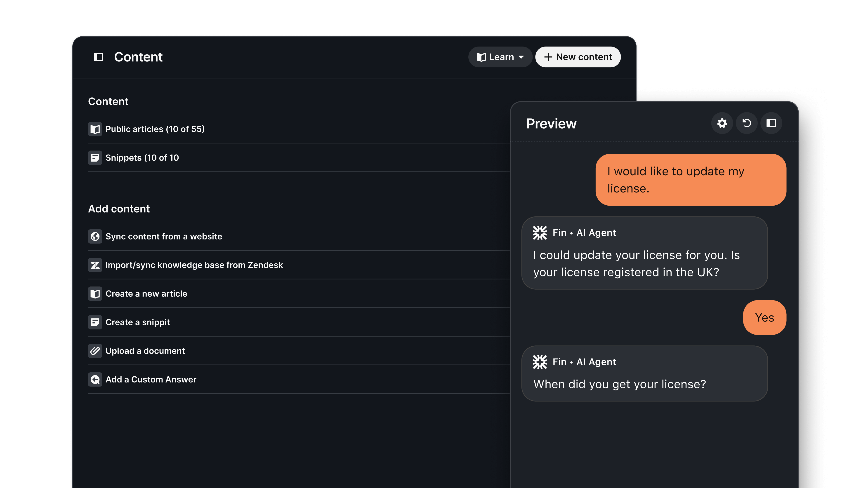Open the Snippets list item

[x=142, y=158]
